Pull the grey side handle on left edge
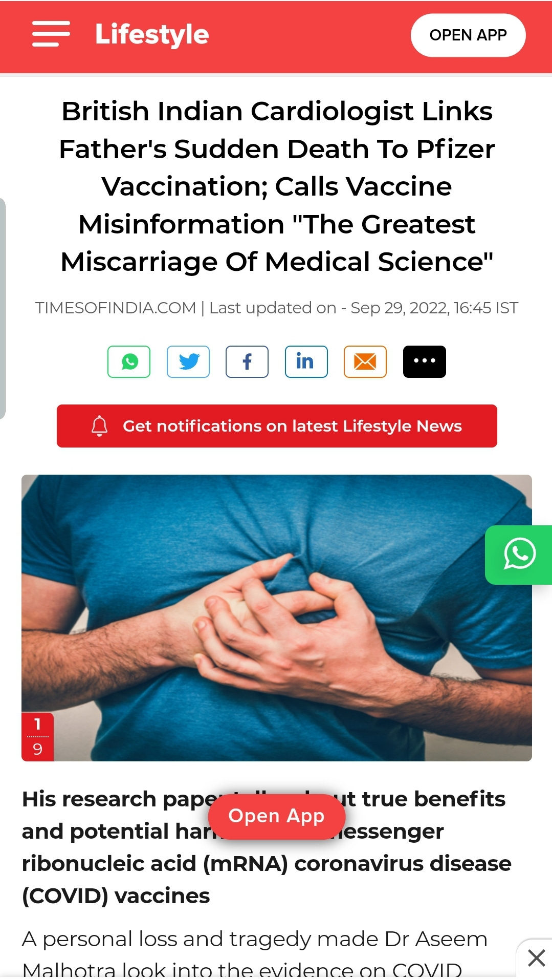 tap(3, 308)
